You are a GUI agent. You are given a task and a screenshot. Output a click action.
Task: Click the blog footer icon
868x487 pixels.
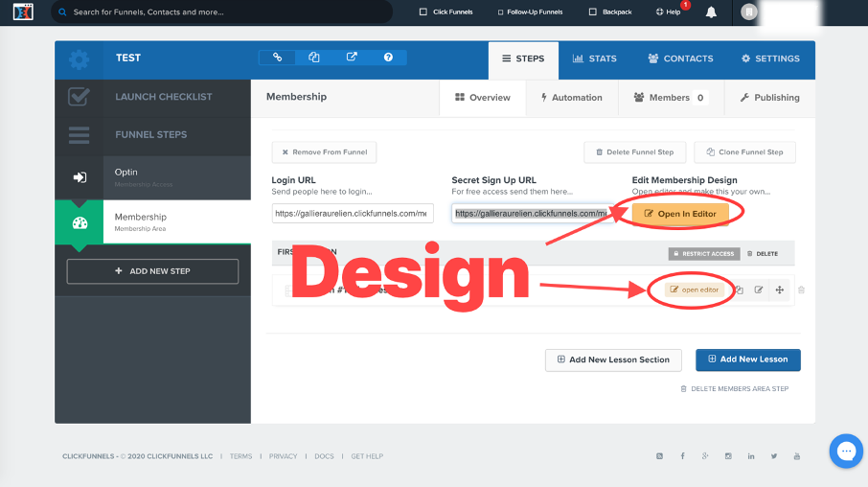(x=659, y=456)
